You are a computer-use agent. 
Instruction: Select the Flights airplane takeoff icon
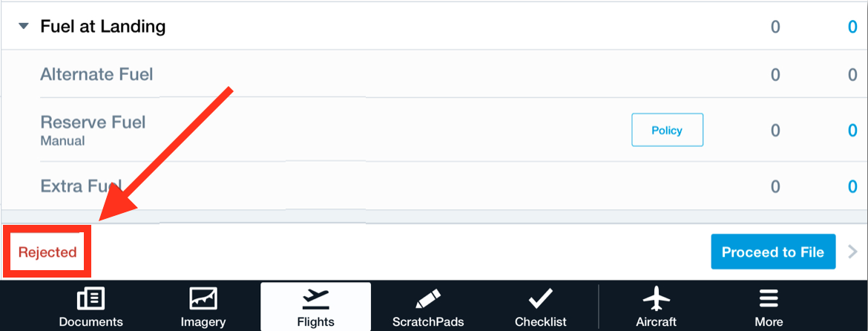pyautogui.click(x=315, y=299)
